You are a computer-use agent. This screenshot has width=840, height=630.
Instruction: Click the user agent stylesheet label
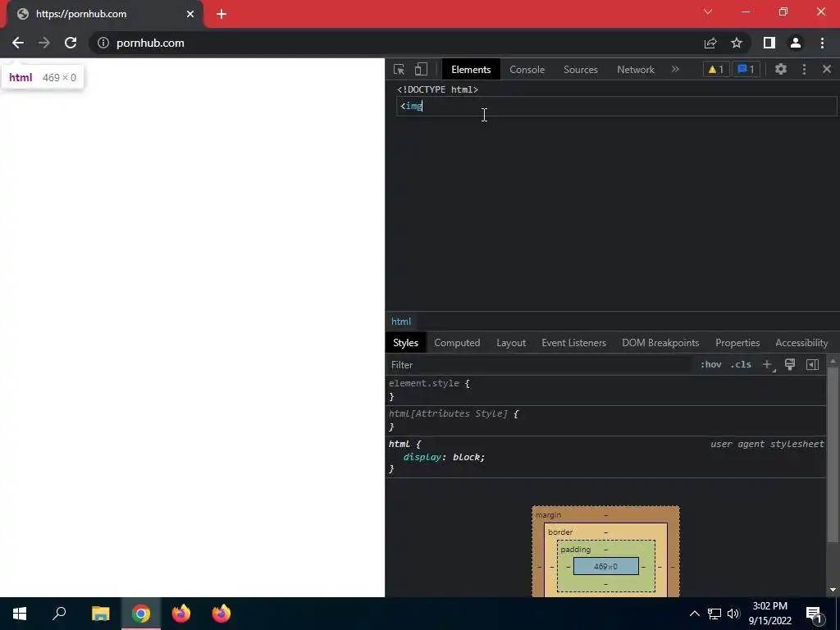pos(767,444)
